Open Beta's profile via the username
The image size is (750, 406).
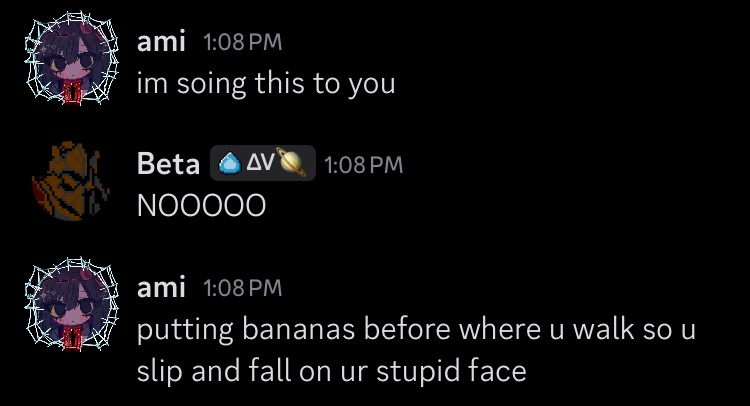[x=168, y=164]
